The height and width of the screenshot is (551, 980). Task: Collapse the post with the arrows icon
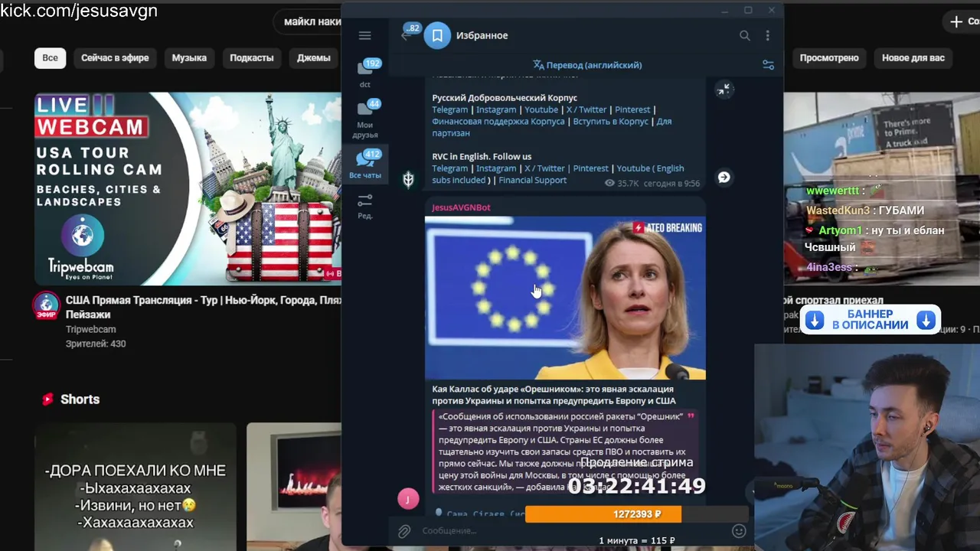coord(724,90)
